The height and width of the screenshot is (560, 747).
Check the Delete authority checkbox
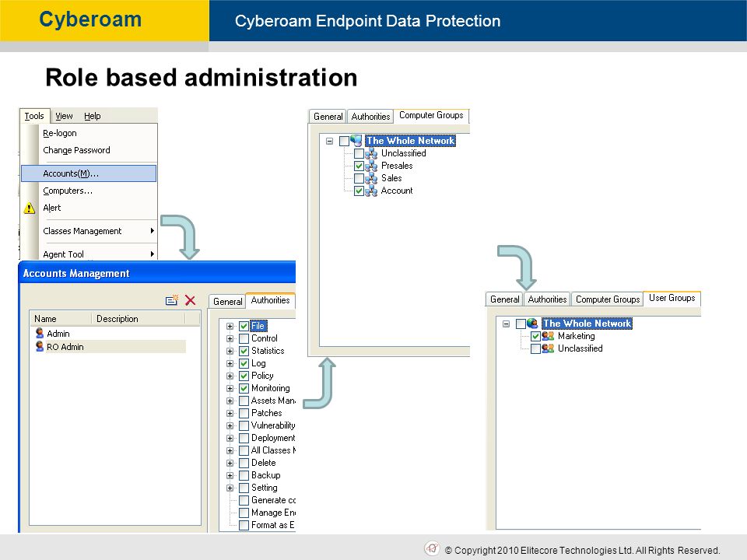pos(244,463)
